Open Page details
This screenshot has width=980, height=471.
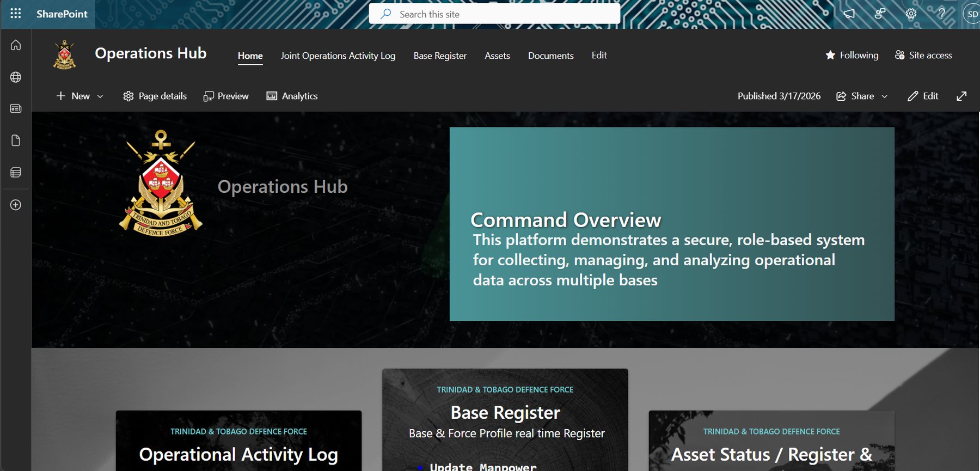coord(155,96)
